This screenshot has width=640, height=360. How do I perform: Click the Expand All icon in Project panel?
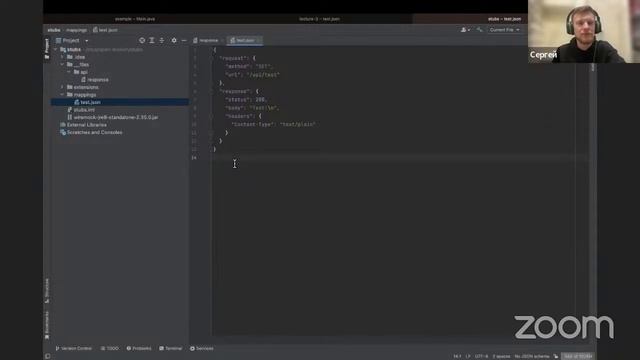[x=152, y=40]
